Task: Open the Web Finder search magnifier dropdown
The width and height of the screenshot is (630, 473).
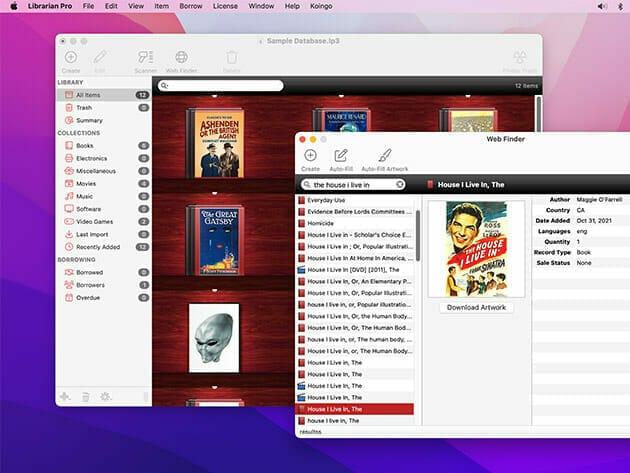Action: click(x=307, y=185)
